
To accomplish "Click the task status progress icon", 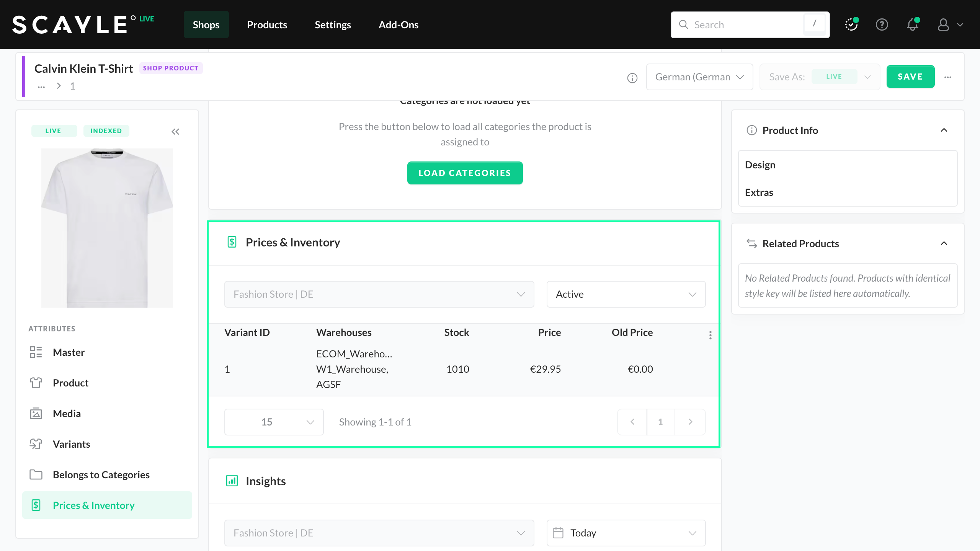I will tap(851, 25).
